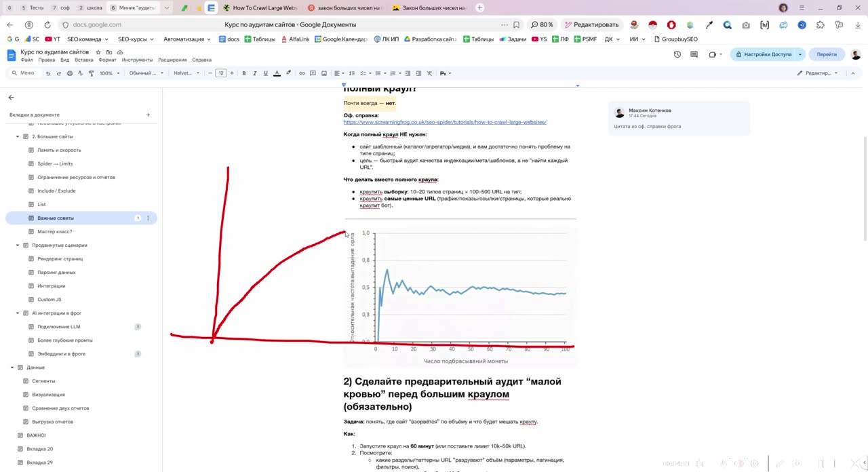This screenshot has width=868, height=472.
Task: Click the font size field
Action: (220, 73)
